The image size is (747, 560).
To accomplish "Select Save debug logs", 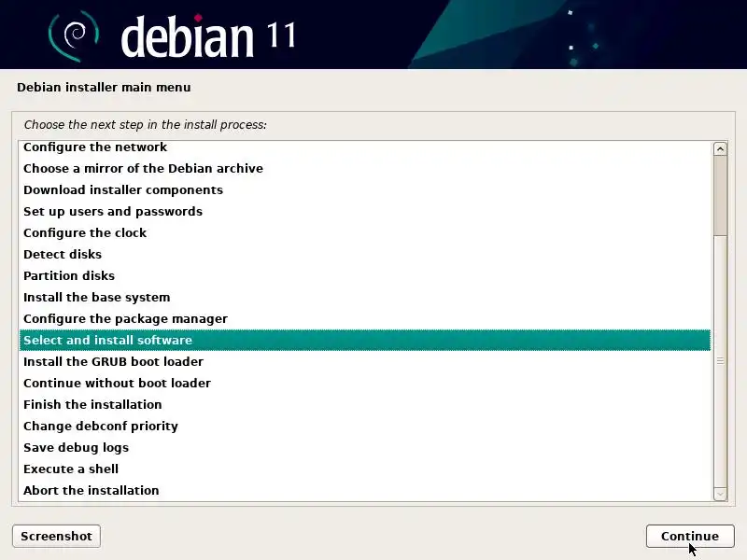I will point(365,447).
